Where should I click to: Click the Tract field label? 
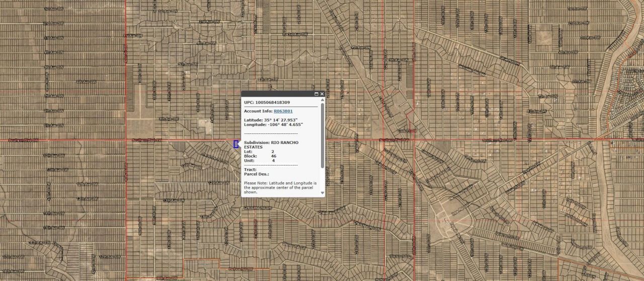[x=250, y=170]
